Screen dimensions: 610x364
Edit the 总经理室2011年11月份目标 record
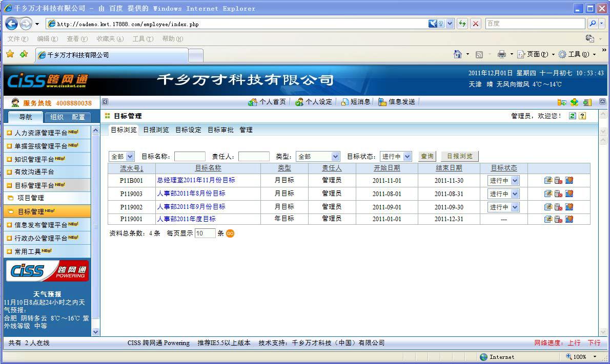(x=547, y=180)
